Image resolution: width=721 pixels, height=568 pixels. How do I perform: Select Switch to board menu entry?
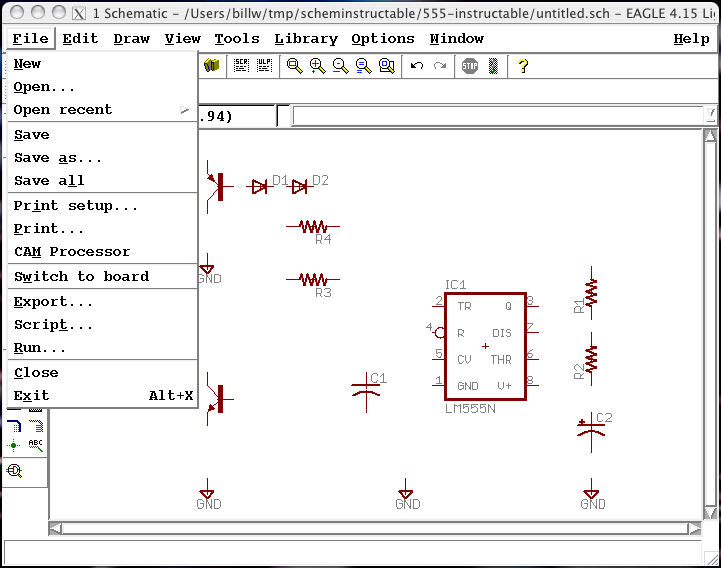pyautogui.click(x=103, y=276)
